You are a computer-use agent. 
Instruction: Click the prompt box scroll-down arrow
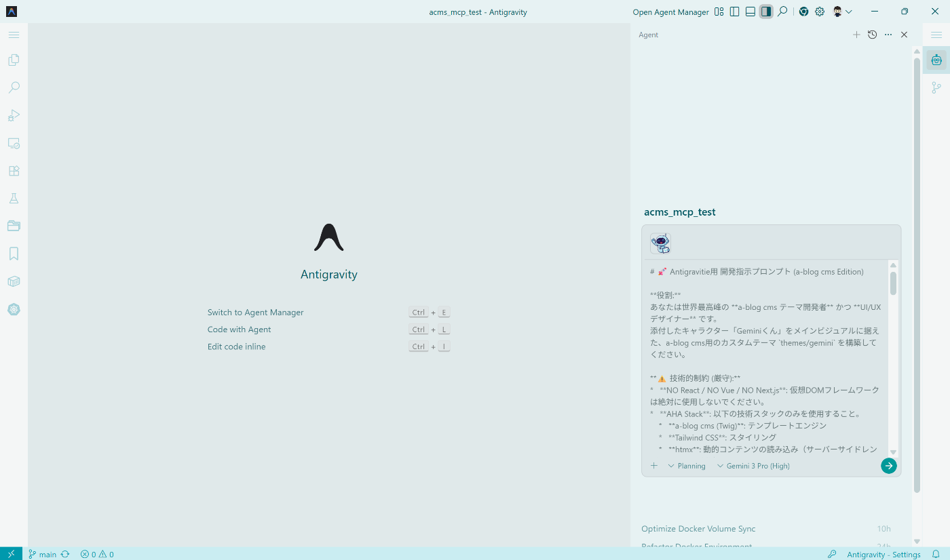click(893, 452)
